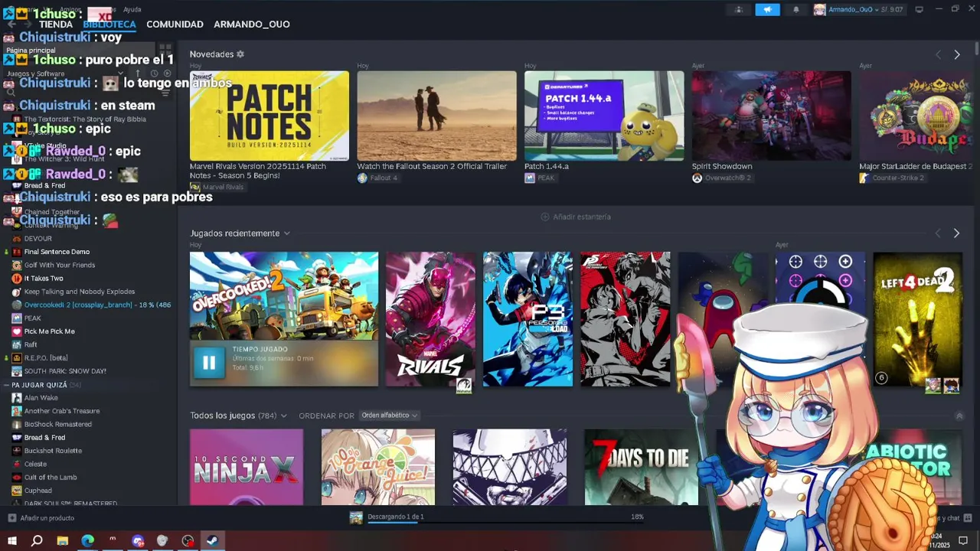Open the ARMANDO_OUO profile tab
The width and height of the screenshot is (980, 551).
[x=252, y=24]
